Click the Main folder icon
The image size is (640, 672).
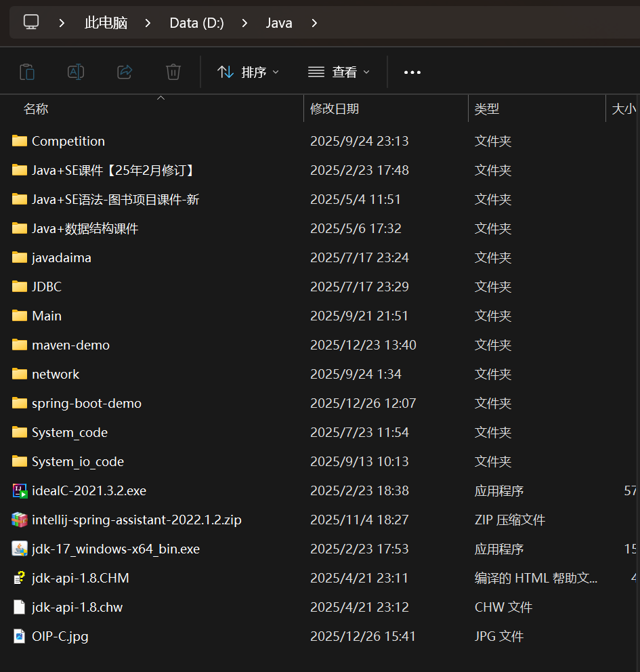[x=19, y=316]
